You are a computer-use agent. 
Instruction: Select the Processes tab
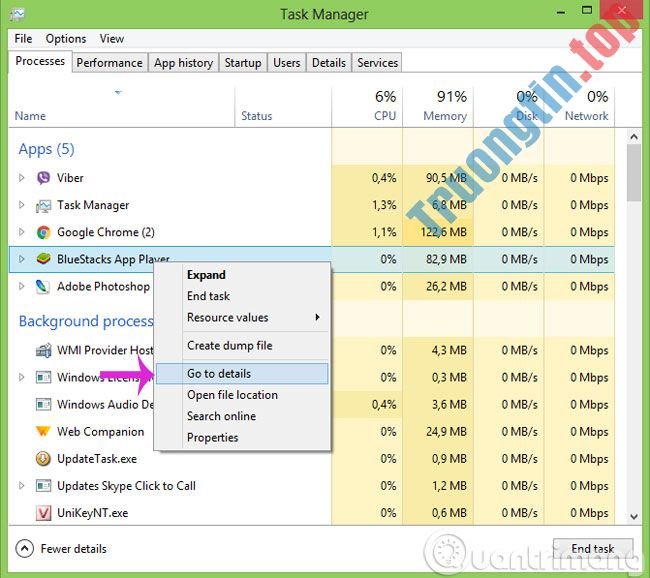(40, 61)
